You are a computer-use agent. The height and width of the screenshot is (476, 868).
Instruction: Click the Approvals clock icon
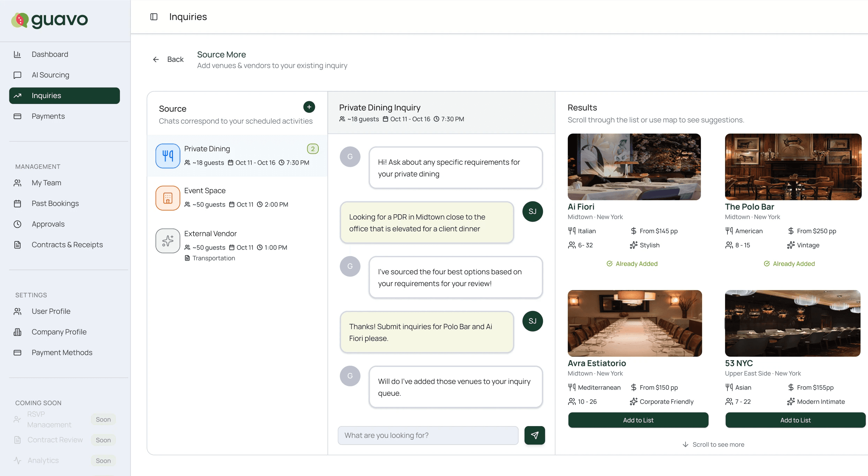[x=17, y=224]
